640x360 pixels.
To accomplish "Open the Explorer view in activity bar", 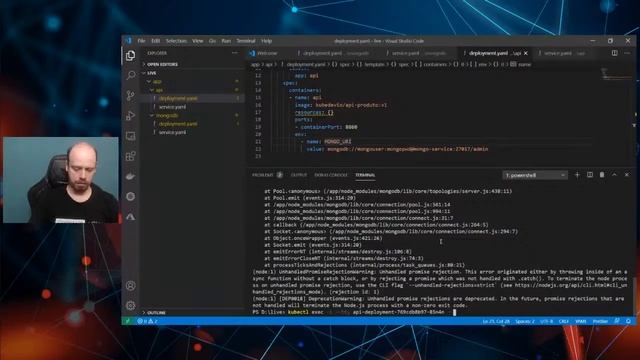I will (131, 56).
